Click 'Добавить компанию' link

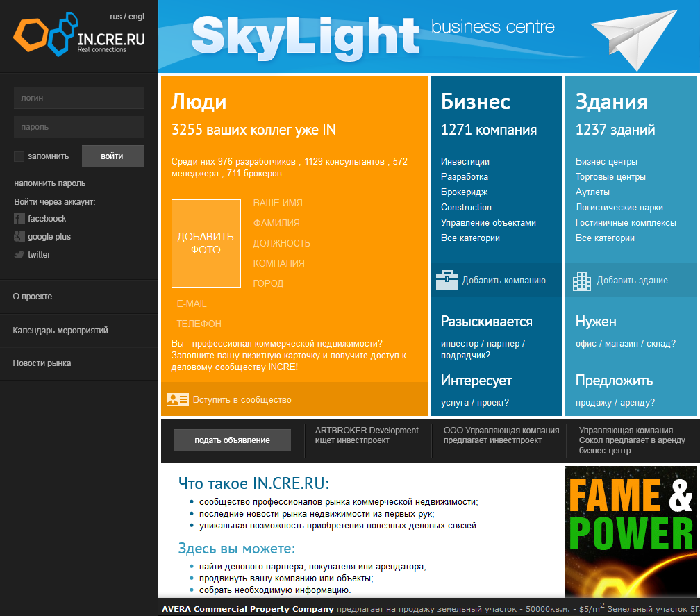tap(504, 281)
